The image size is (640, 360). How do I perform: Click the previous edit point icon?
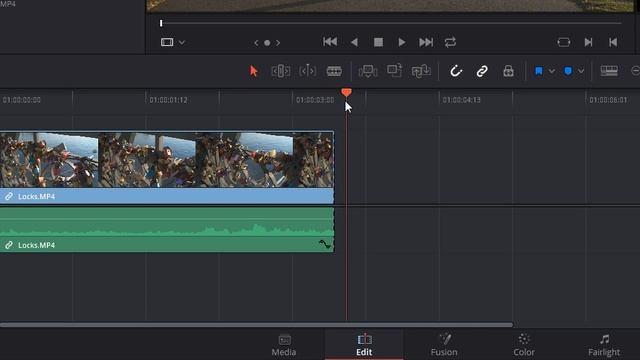(x=613, y=42)
